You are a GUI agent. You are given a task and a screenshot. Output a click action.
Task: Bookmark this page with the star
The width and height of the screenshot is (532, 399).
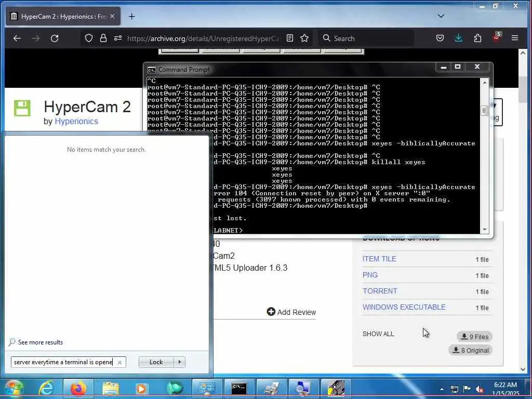[x=304, y=38]
